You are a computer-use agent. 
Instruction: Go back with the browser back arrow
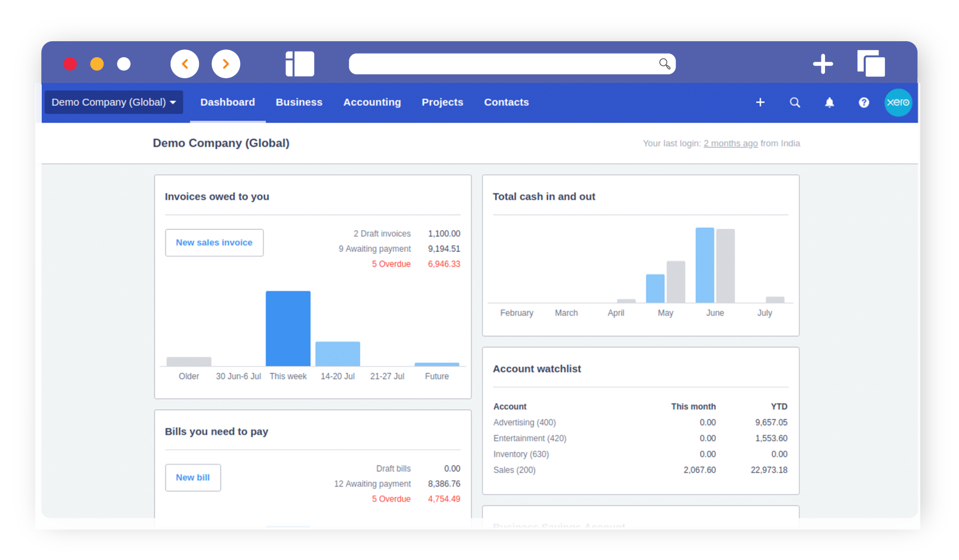(184, 64)
